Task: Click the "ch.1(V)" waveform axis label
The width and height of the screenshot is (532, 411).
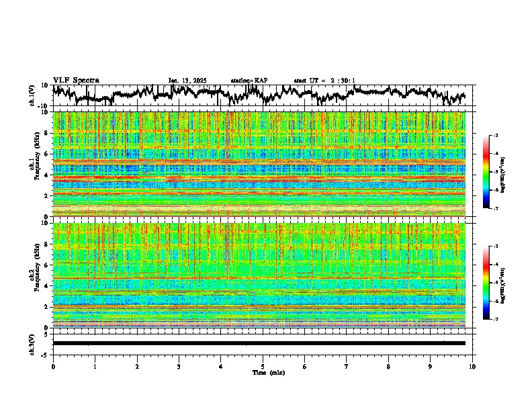Action: [33, 95]
